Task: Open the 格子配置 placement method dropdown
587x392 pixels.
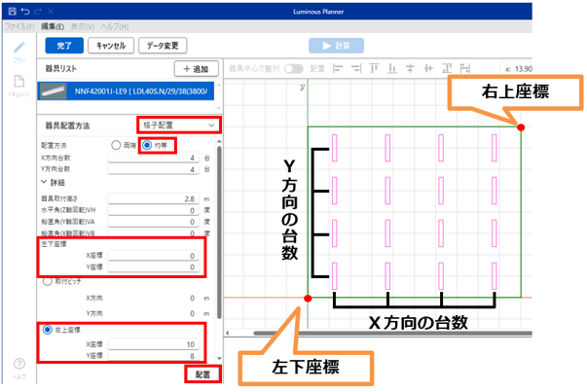Action: tap(178, 125)
